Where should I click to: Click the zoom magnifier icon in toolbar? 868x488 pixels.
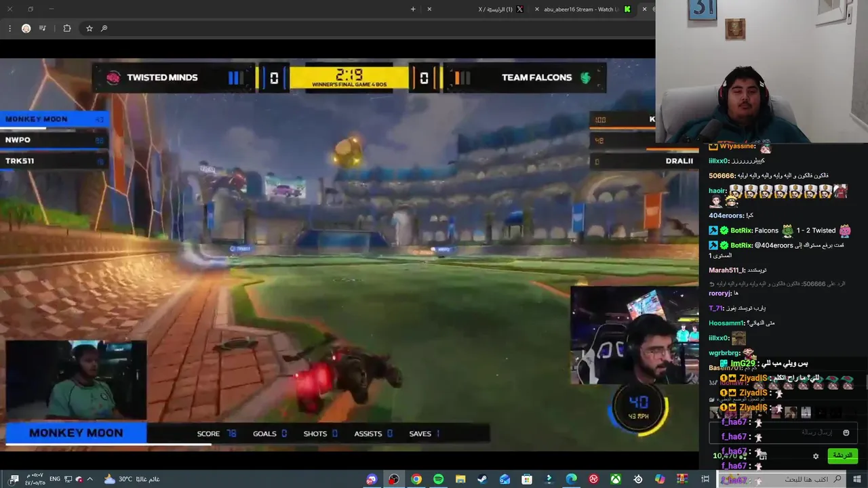pos(104,28)
